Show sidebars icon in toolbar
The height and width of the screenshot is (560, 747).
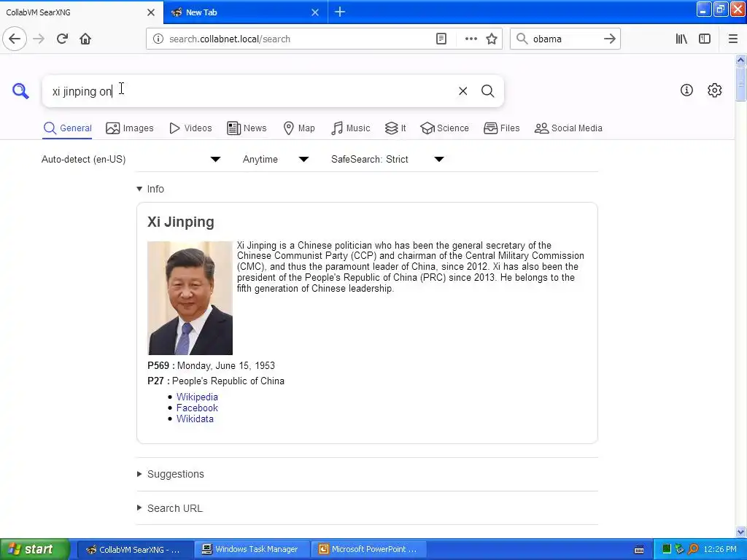point(705,39)
